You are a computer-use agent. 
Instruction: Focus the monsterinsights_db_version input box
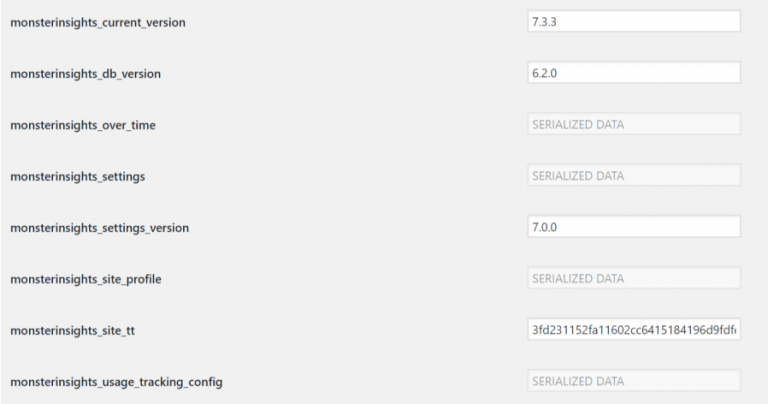tap(633, 73)
